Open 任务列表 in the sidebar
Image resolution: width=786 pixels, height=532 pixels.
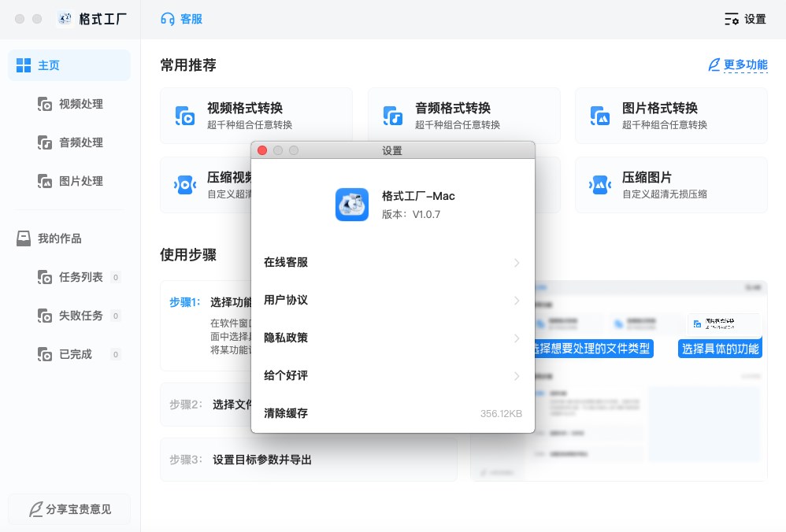coord(80,277)
